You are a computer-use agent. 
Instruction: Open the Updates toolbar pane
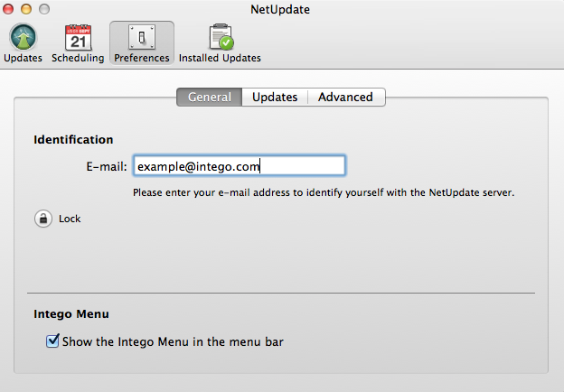[23, 43]
